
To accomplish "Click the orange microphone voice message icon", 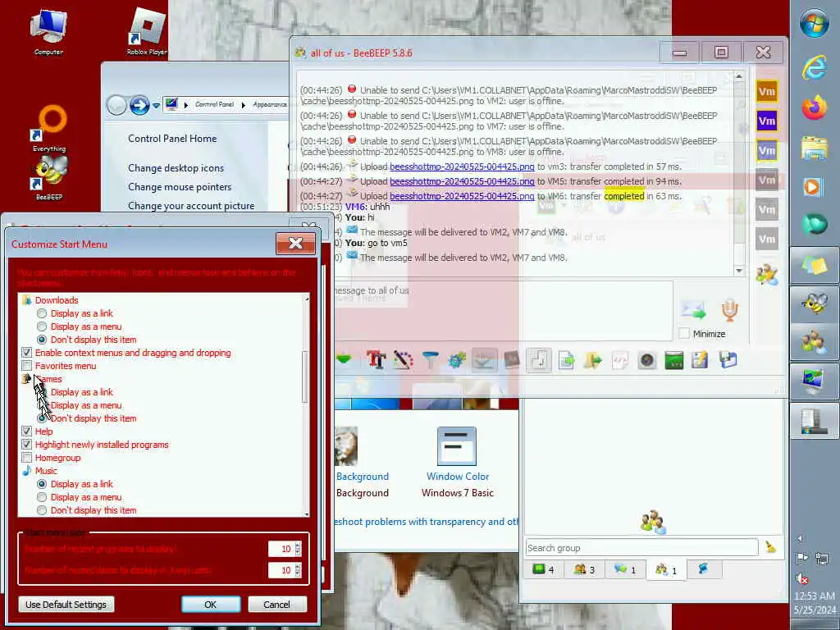I will tap(729, 310).
